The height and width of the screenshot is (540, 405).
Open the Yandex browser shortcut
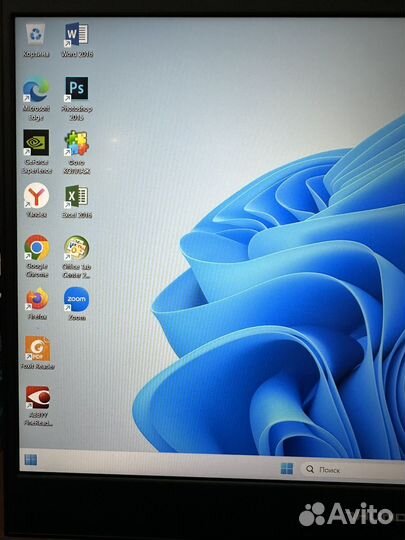(x=36, y=200)
